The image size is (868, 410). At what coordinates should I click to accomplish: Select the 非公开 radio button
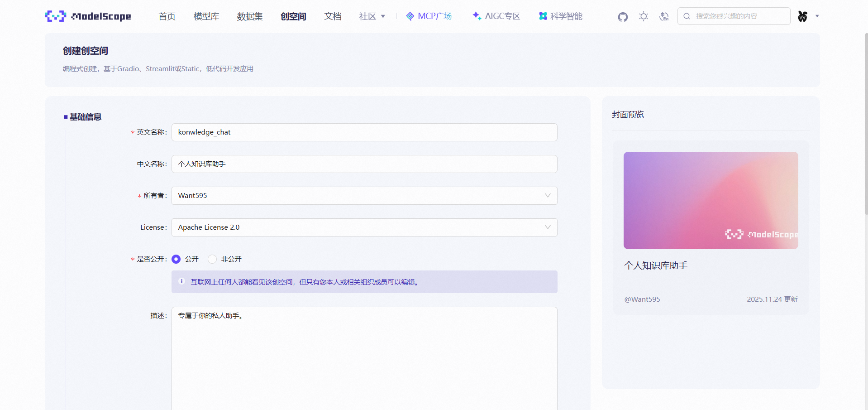coord(212,259)
